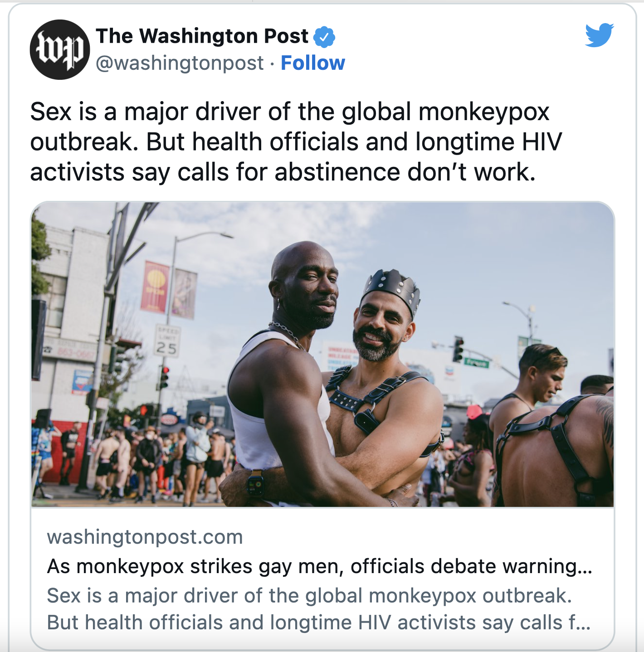Open the article preview photo
This screenshot has height=652, width=644.
[322, 354]
